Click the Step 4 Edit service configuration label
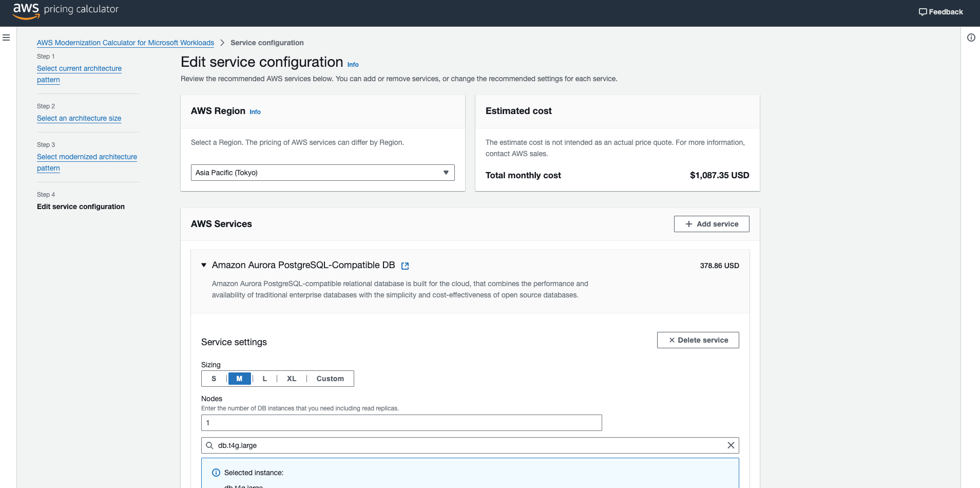 (x=81, y=207)
